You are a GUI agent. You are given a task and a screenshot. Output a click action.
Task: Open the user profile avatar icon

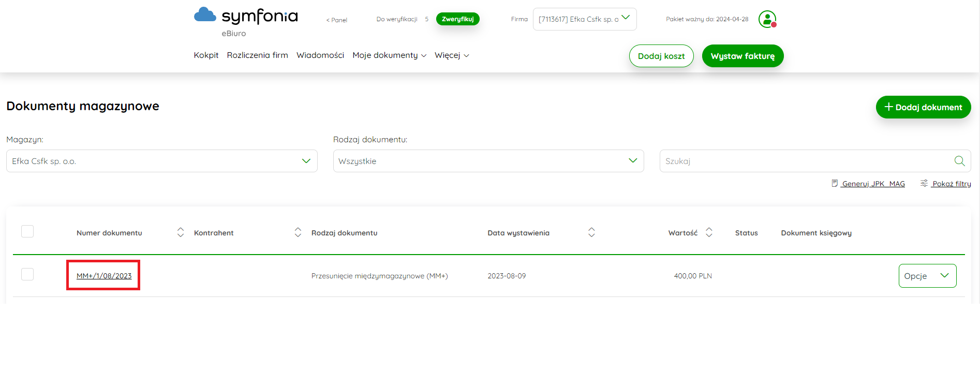(x=767, y=19)
